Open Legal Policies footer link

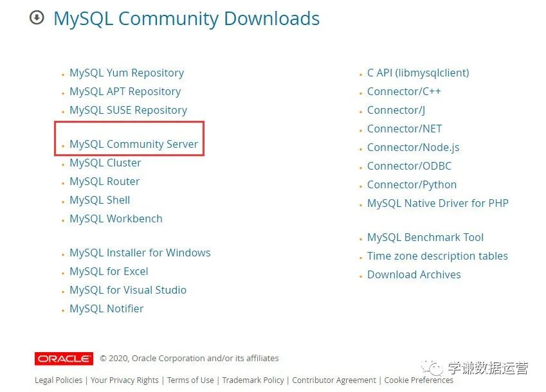coord(59,380)
